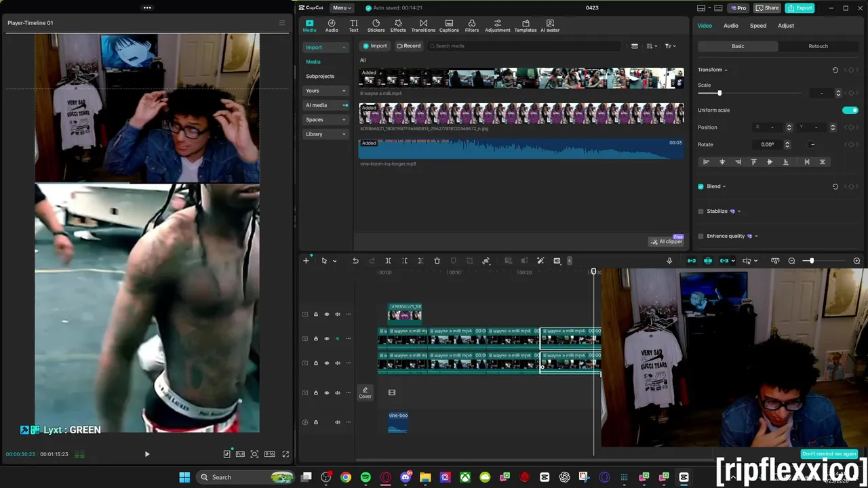Viewport: 868px width, 488px height.
Task: Click the undo icon in timeline toolbar
Action: point(355,261)
